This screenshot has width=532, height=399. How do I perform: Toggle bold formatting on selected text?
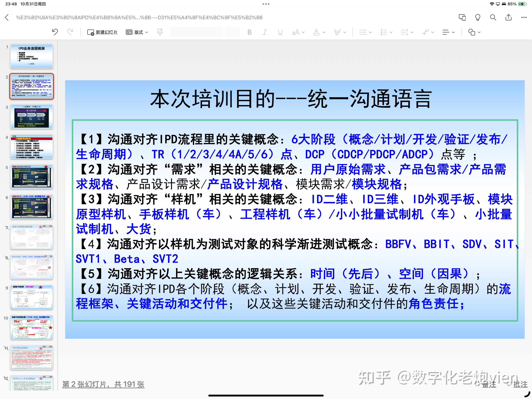249,32
